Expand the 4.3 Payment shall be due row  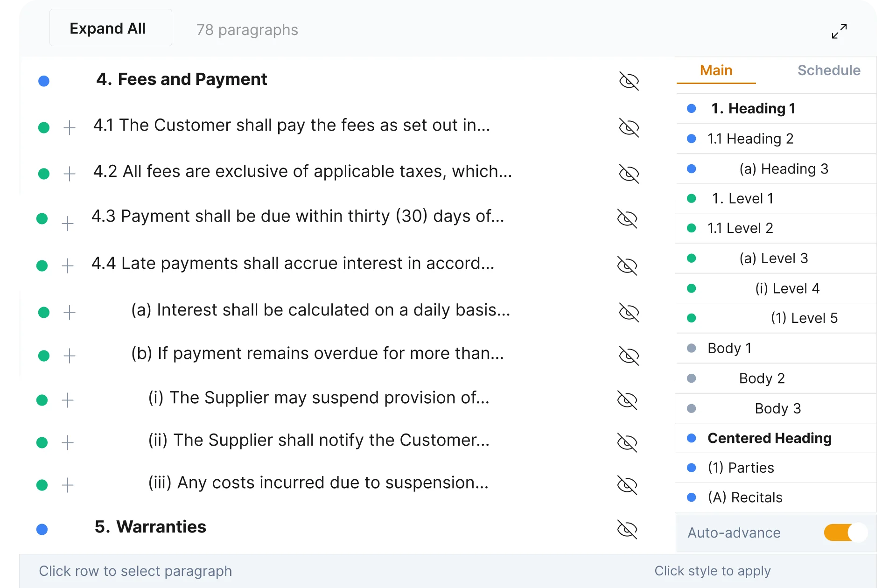pos(68,224)
